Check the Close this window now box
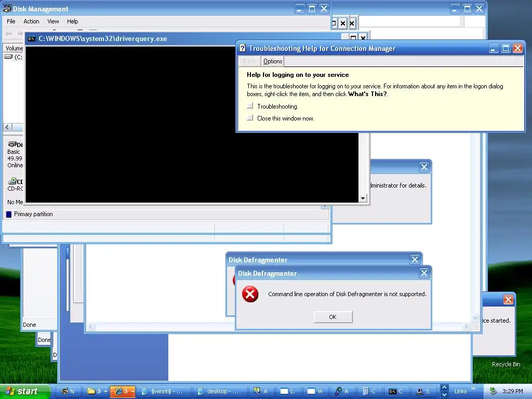Image resolution: width=532 pixels, height=399 pixels. click(x=250, y=118)
